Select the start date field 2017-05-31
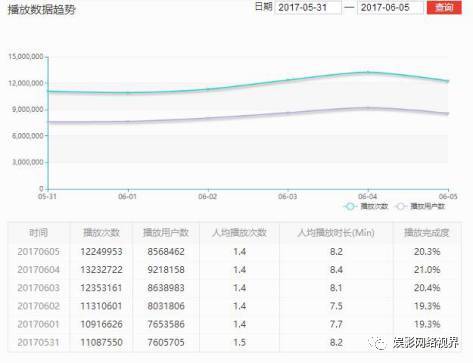Screen dimensions: 473x363 (x=308, y=7)
